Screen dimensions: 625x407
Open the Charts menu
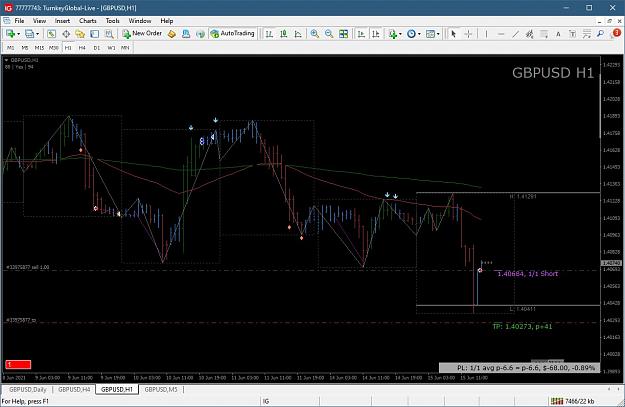coord(88,21)
